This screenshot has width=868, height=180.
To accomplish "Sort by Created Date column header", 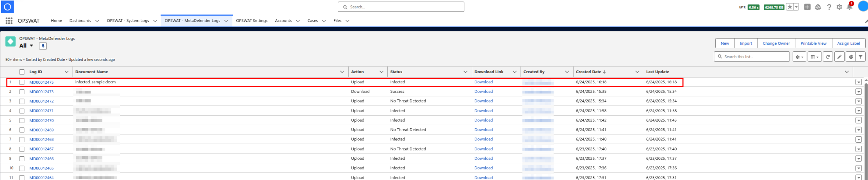I will (590, 72).
